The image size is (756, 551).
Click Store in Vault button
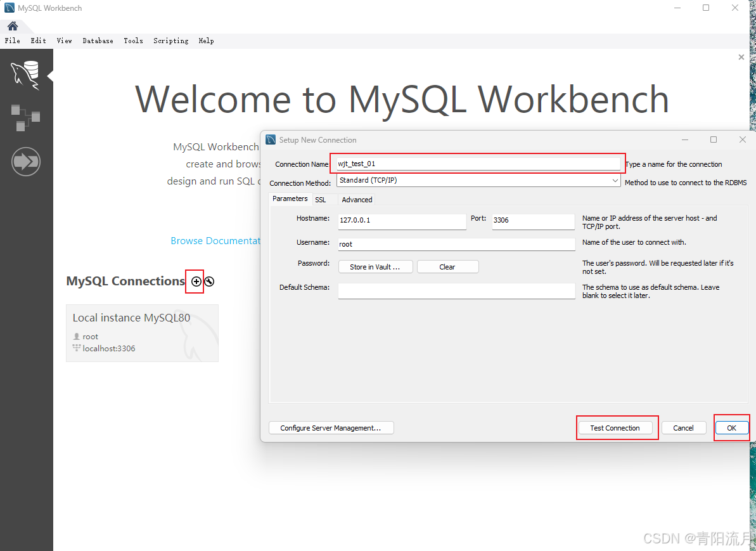point(375,267)
